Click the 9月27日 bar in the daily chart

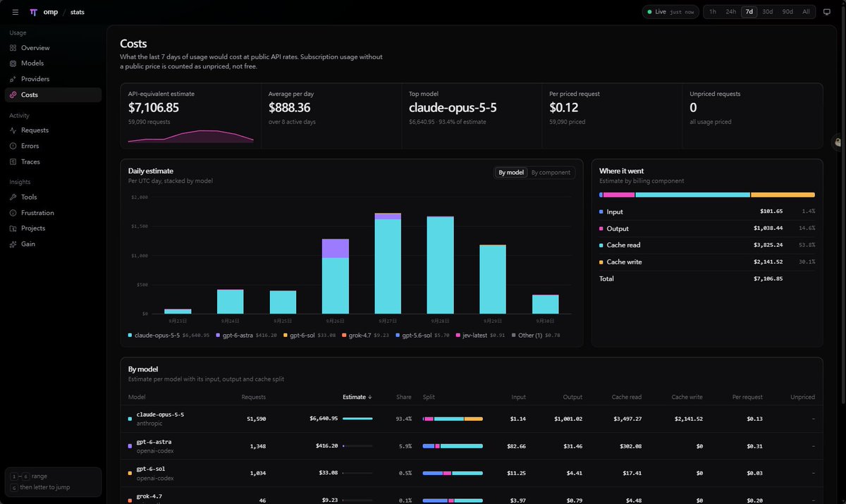[388, 263]
